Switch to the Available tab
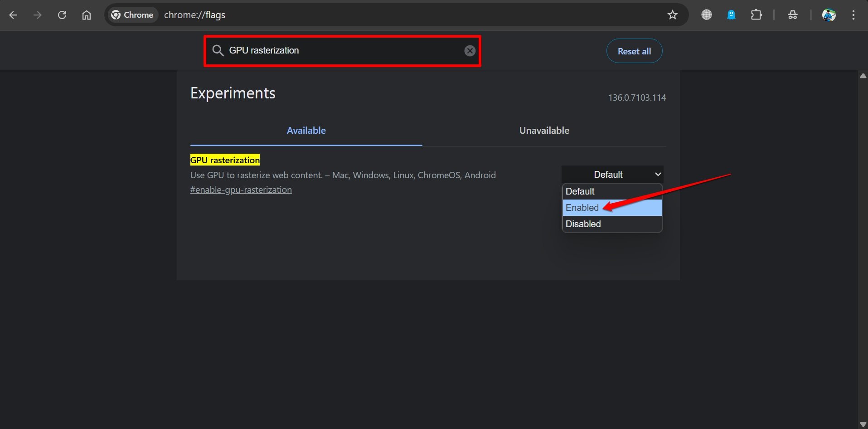This screenshot has height=429, width=868. [306, 131]
